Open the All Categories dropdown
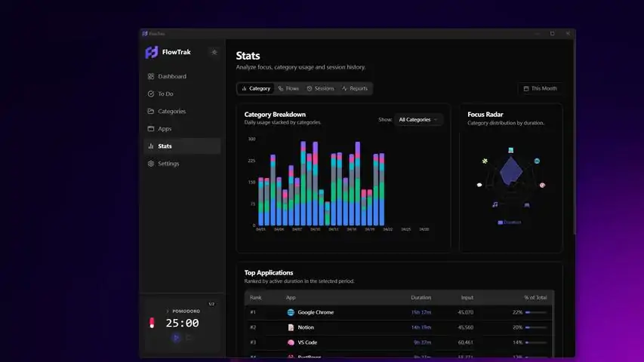The image size is (644, 362). point(418,120)
